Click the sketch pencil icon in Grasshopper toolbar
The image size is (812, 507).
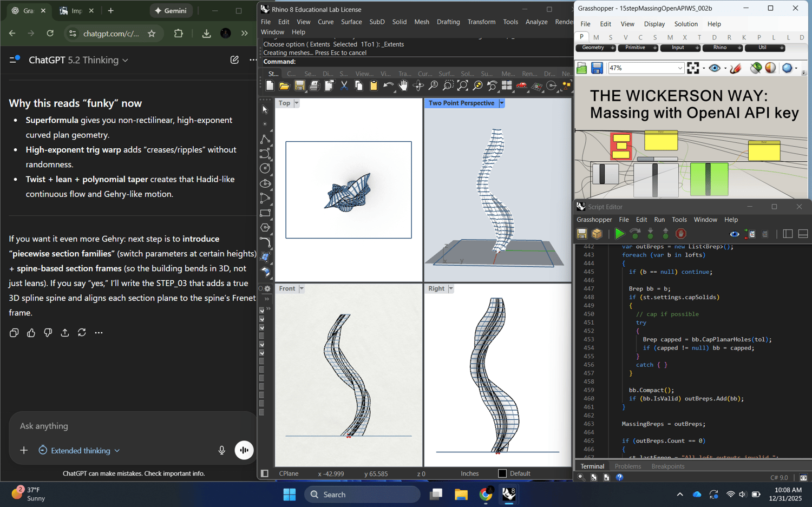pyautogui.click(x=736, y=68)
